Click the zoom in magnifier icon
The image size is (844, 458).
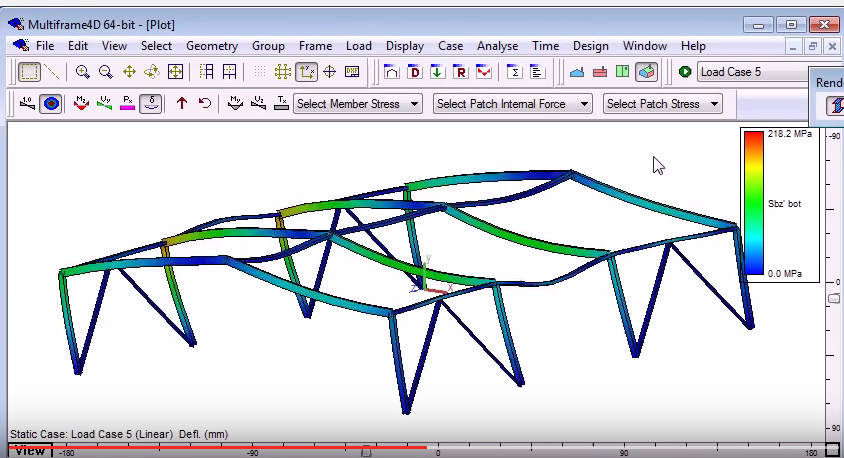pos(82,72)
